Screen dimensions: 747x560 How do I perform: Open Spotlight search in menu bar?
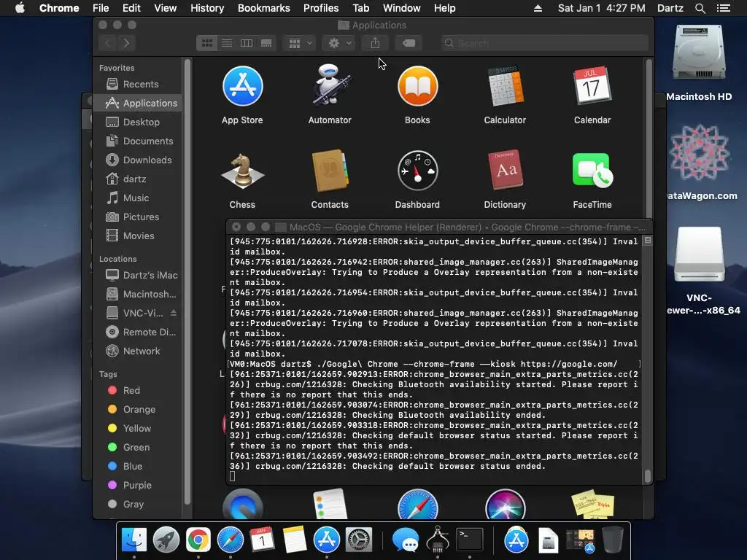700,8
